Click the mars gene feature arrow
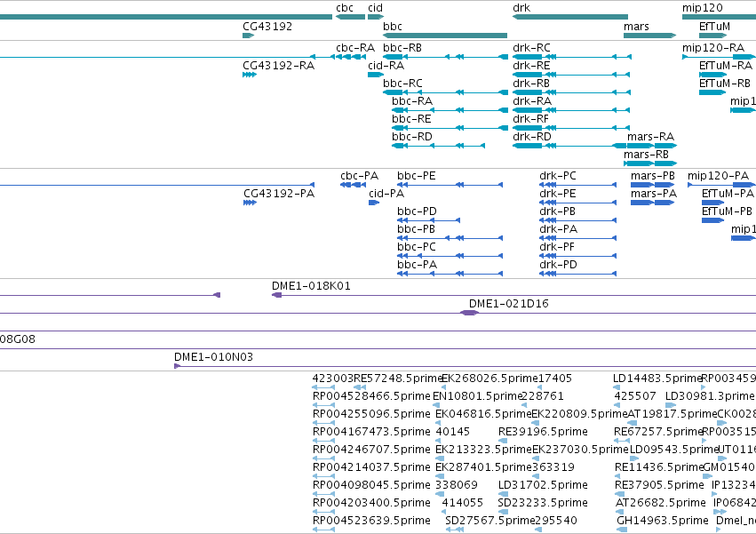This screenshot has width=756, height=534. pyautogui.click(x=650, y=36)
